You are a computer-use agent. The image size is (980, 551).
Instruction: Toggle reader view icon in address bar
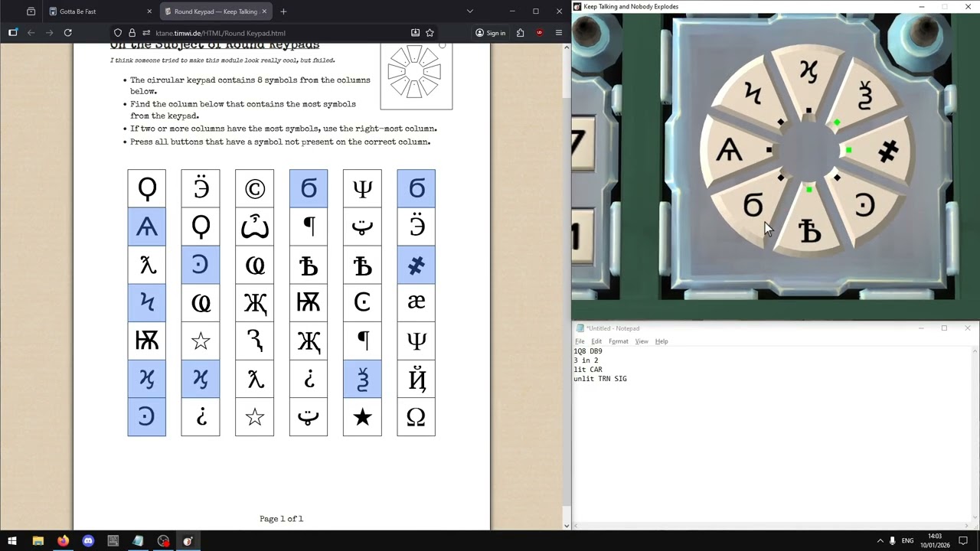click(x=415, y=33)
